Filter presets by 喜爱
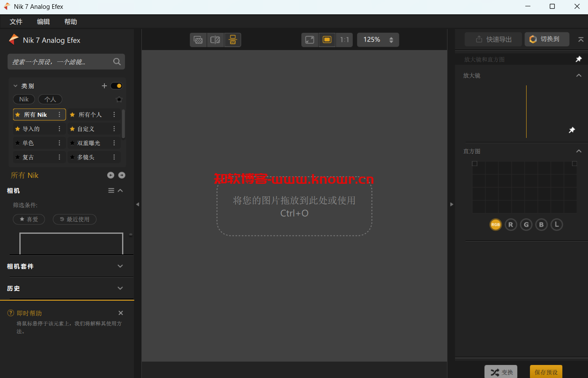The width and height of the screenshot is (588, 378). pos(29,219)
